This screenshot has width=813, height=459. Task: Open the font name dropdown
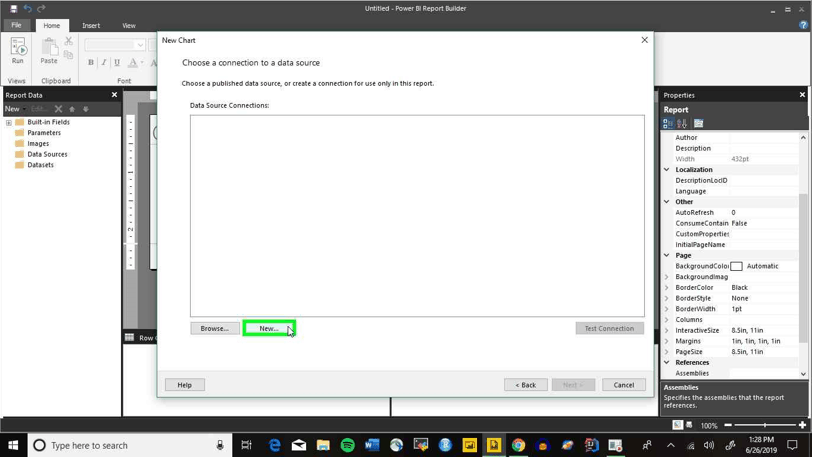tap(139, 45)
